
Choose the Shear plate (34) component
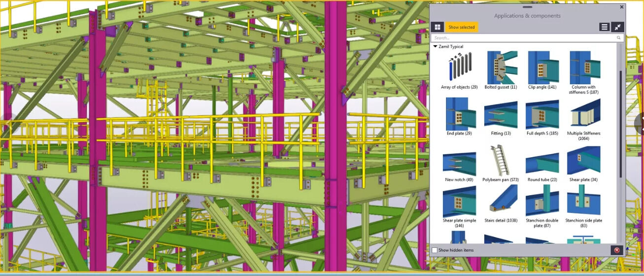click(x=583, y=160)
